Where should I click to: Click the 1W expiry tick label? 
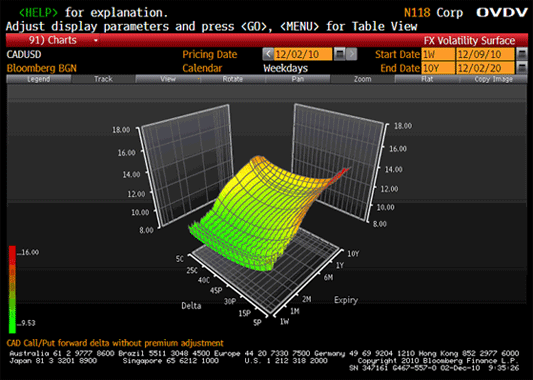[285, 321]
